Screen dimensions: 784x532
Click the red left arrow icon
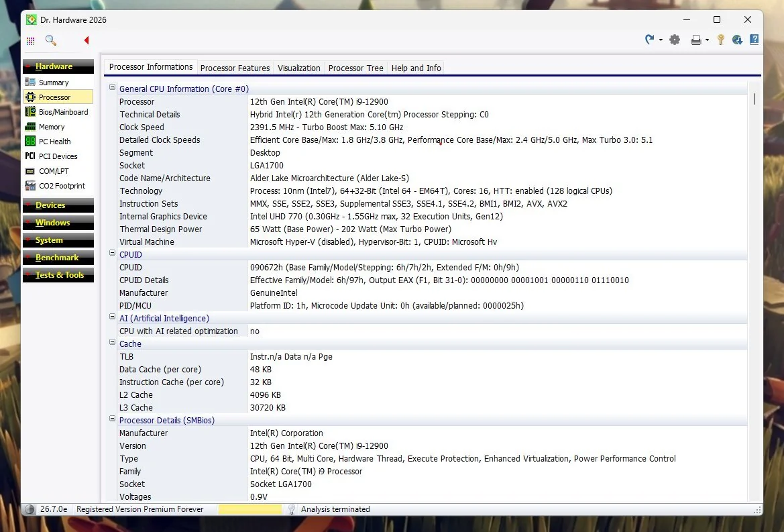pos(87,40)
